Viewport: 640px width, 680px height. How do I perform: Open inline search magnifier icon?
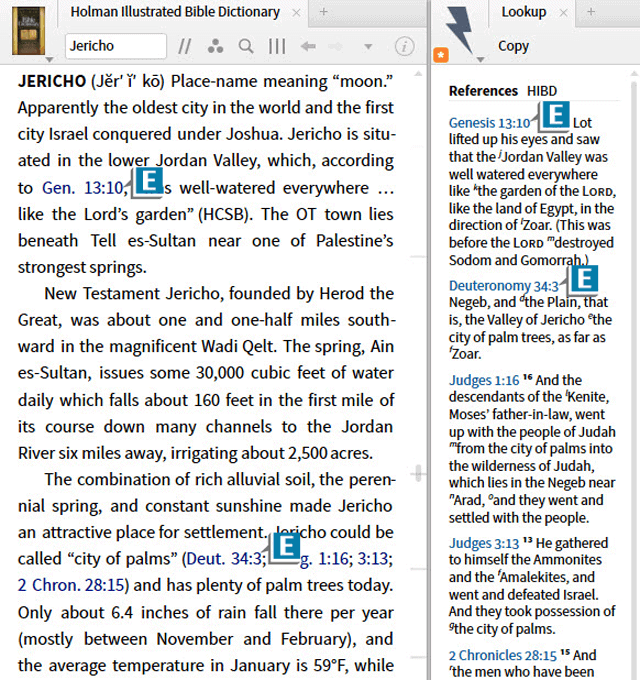[x=246, y=46]
